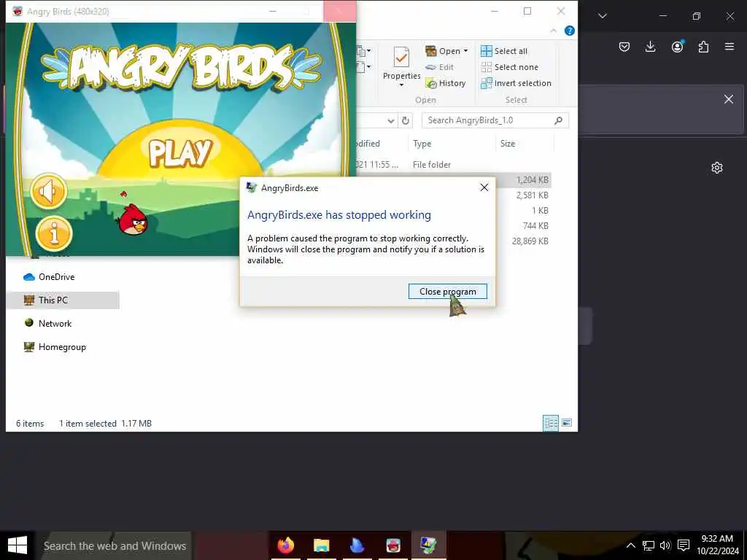Show hidden tray icons with the caret
Screen dimensions: 747x560
click(630, 545)
